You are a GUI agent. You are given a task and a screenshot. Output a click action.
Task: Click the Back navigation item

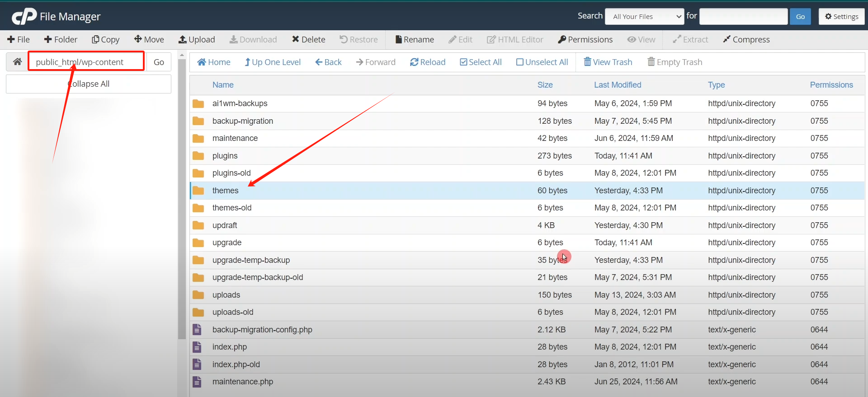(328, 62)
